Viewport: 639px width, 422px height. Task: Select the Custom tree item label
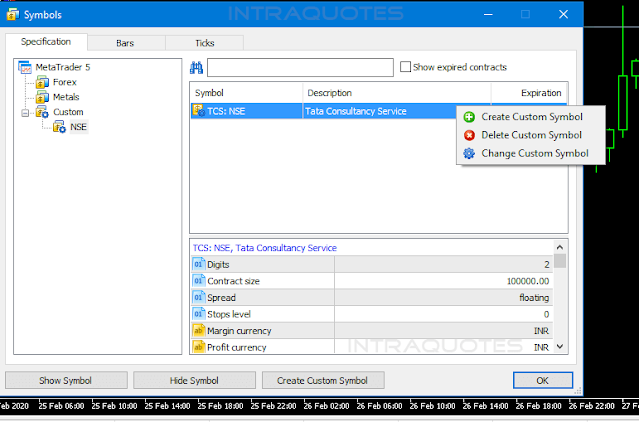click(68, 112)
